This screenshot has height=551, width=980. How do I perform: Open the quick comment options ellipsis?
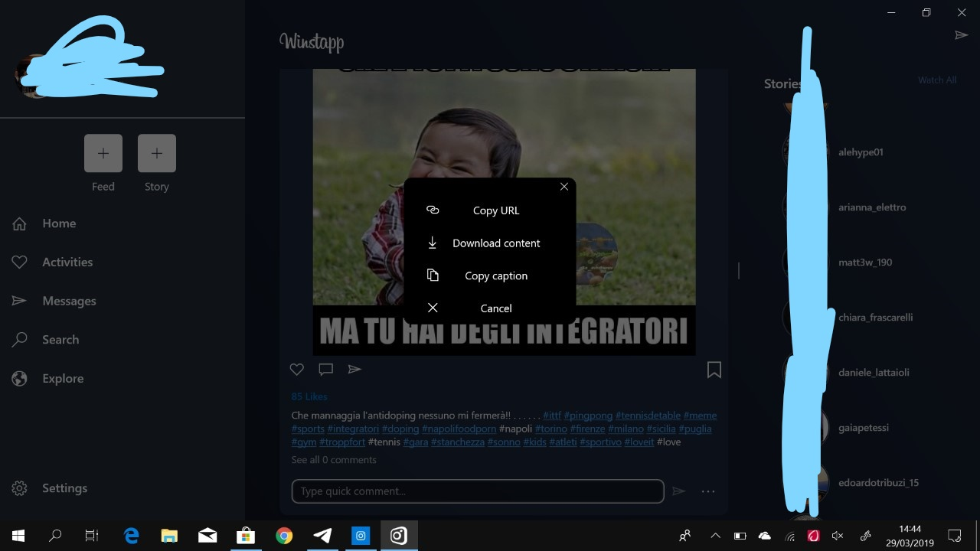click(x=707, y=491)
